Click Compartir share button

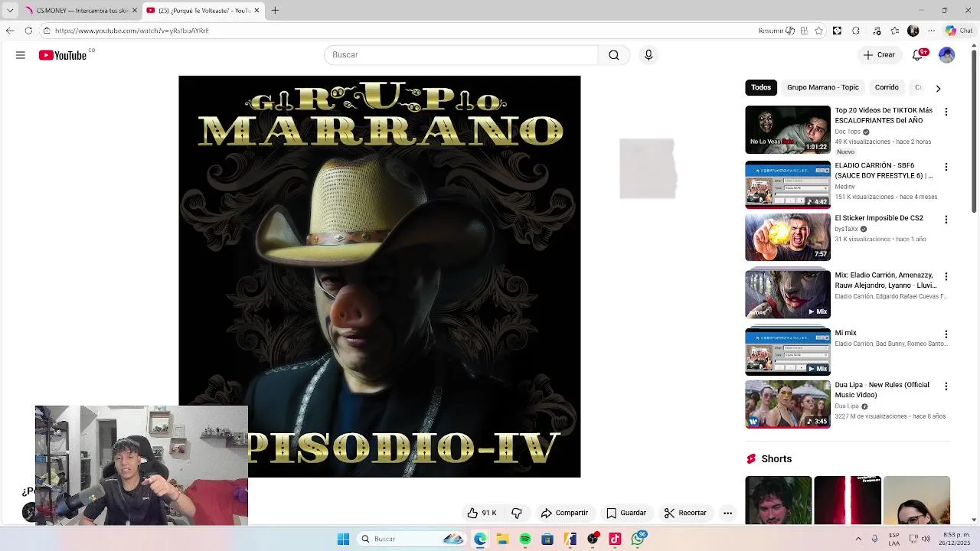(x=564, y=513)
